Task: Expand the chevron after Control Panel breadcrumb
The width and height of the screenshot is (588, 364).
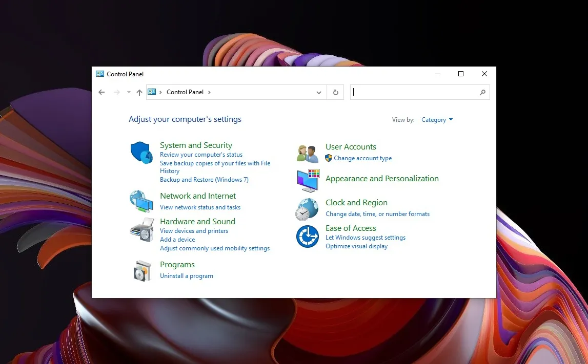Action: [x=209, y=93]
